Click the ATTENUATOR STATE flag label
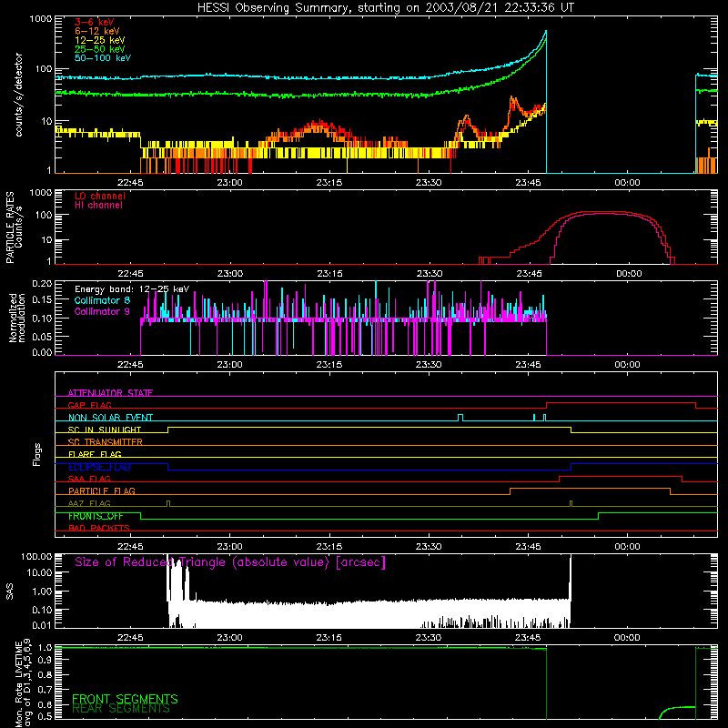The width and height of the screenshot is (728, 728). pyautogui.click(x=110, y=393)
